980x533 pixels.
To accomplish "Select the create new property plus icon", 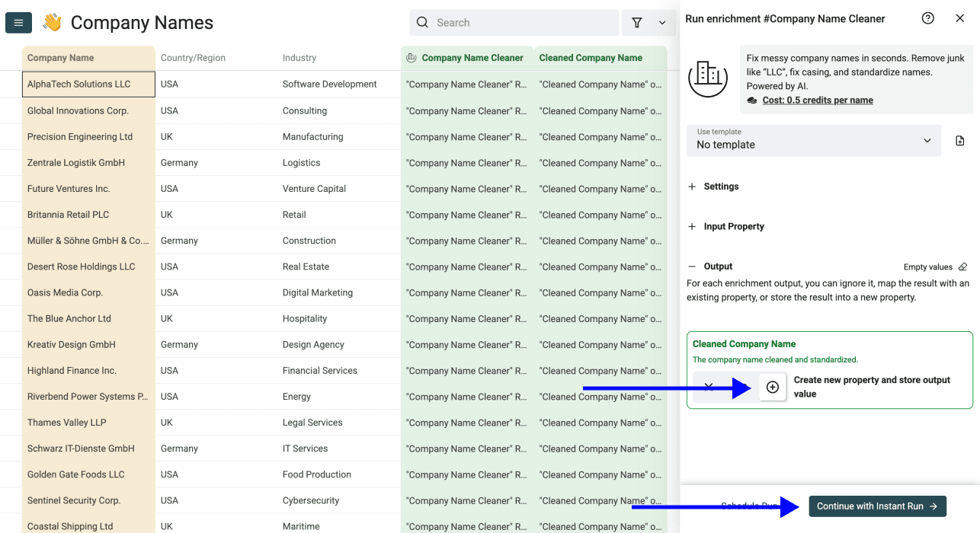I will pyautogui.click(x=772, y=387).
